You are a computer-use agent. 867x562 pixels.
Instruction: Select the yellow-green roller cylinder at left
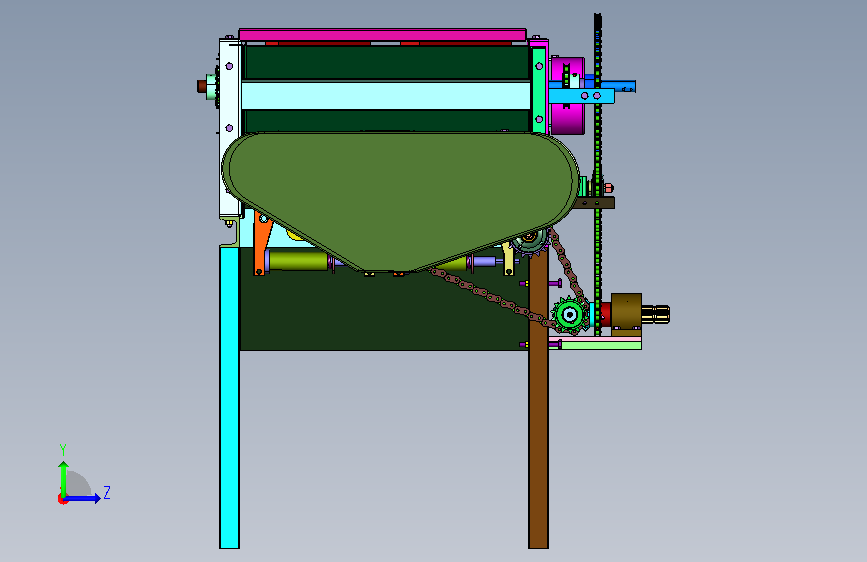tap(297, 260)
